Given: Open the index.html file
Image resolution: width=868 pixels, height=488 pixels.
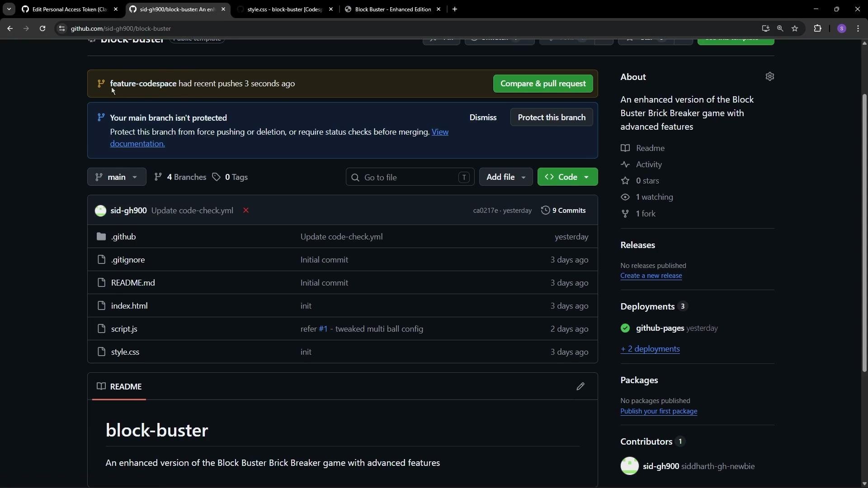Looking at the screenshot, I should [129, 306].
